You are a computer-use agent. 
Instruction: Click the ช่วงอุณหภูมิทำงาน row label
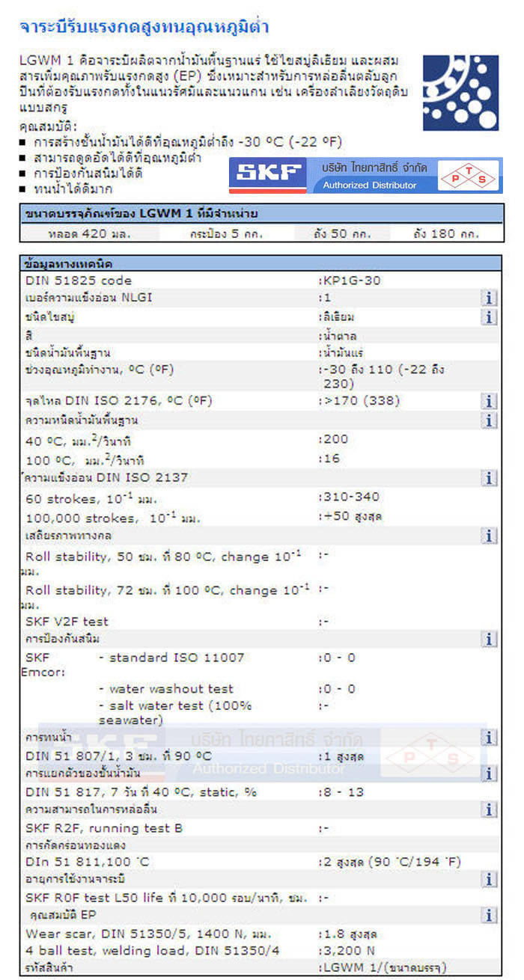coord(99,369)
